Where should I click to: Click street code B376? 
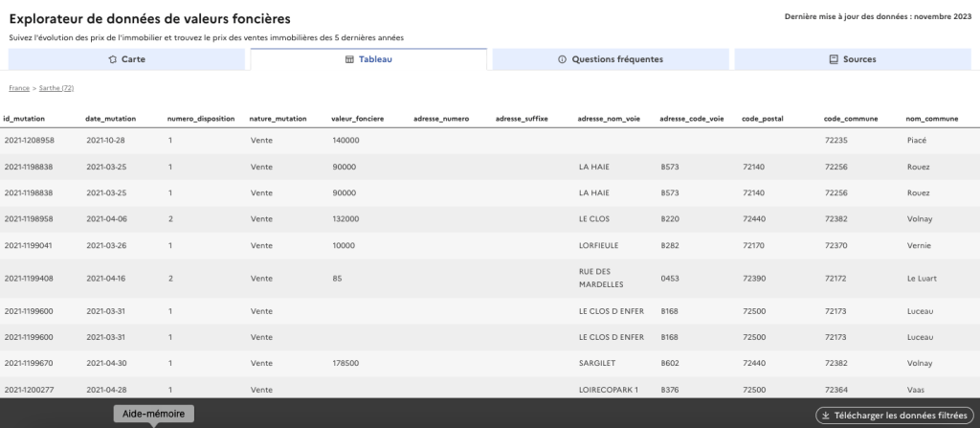(x=670, y=391)
